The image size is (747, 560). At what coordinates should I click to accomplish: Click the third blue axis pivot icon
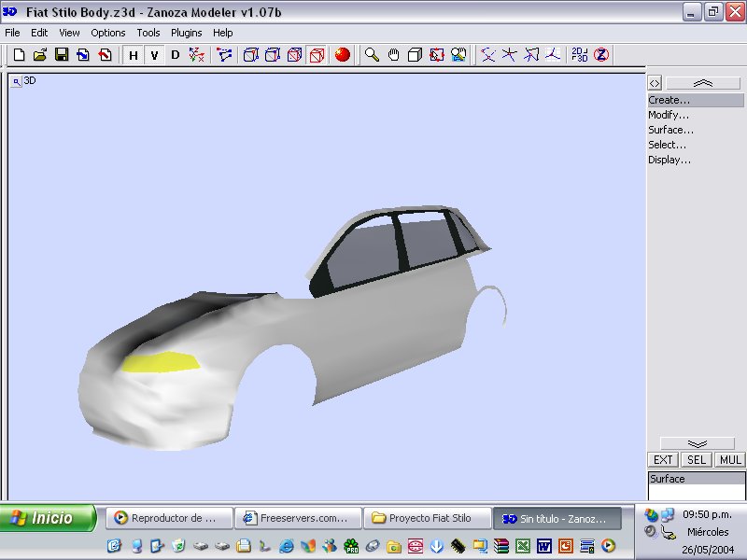tap(531, 55)
